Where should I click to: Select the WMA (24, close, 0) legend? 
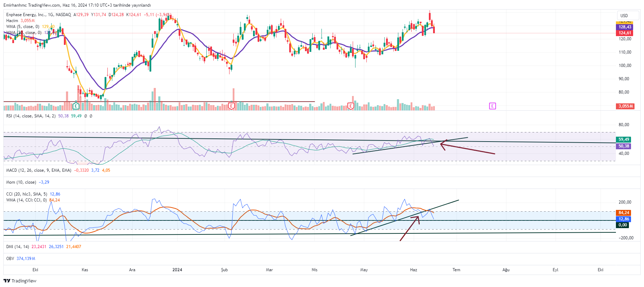(x=24, y=33)
